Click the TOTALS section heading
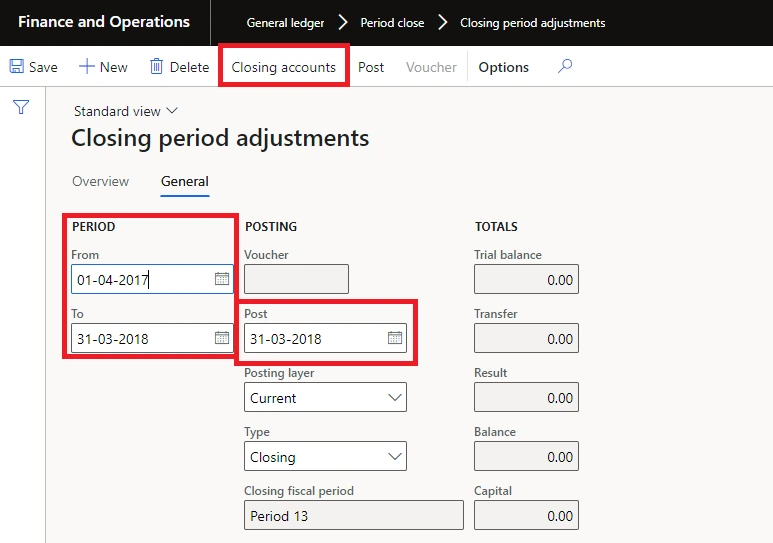The image size is (773, 543). pyautogui.click(x=496, y=226)
